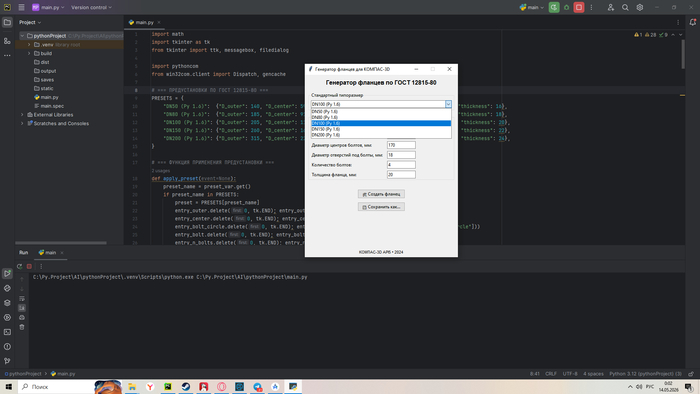Toggle Soft-Wrap icon in Run console gutter
The width and height of the screenshot is (700, 394).
[x=22, y=299]
